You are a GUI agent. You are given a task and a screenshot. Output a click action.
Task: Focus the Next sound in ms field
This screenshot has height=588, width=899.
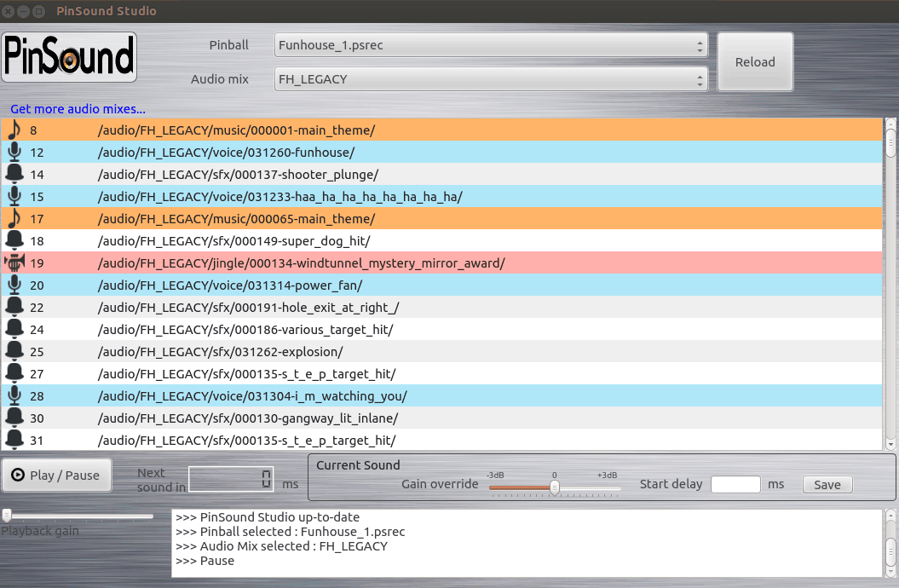point(231,479)
